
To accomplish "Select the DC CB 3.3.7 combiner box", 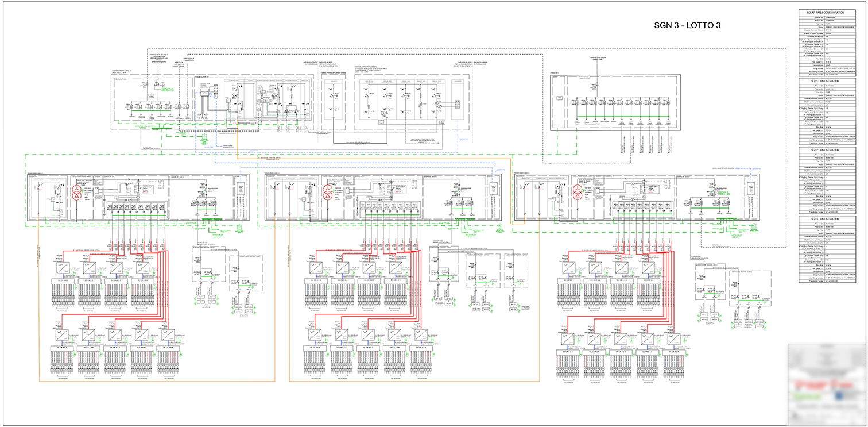I will (x=114, y=348).
